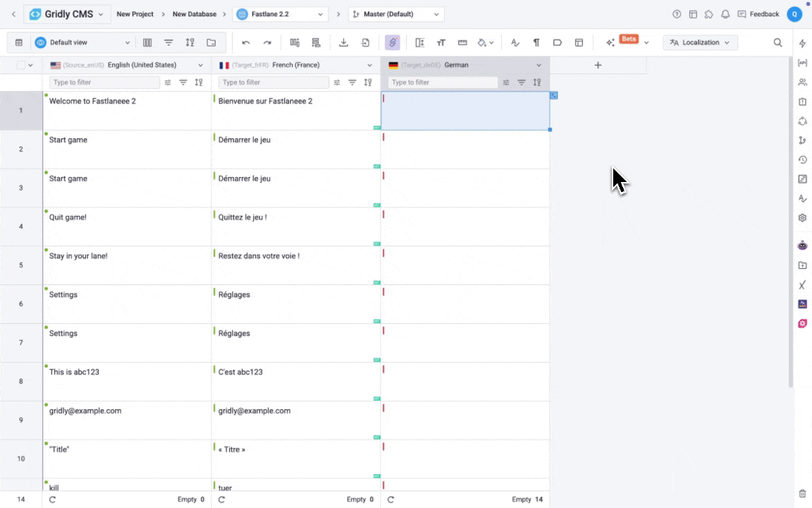
Task: Open the automations lightning icon in the sidebar
Action: click(802, 44)
